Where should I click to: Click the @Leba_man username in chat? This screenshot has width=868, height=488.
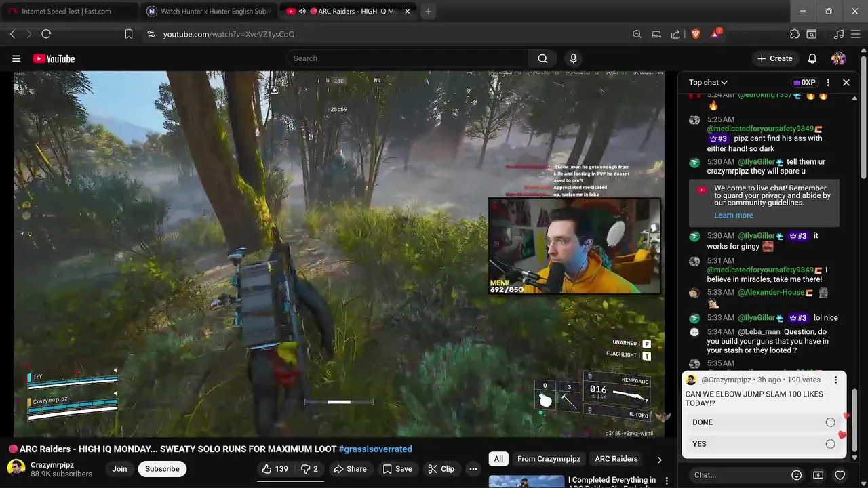759,332
